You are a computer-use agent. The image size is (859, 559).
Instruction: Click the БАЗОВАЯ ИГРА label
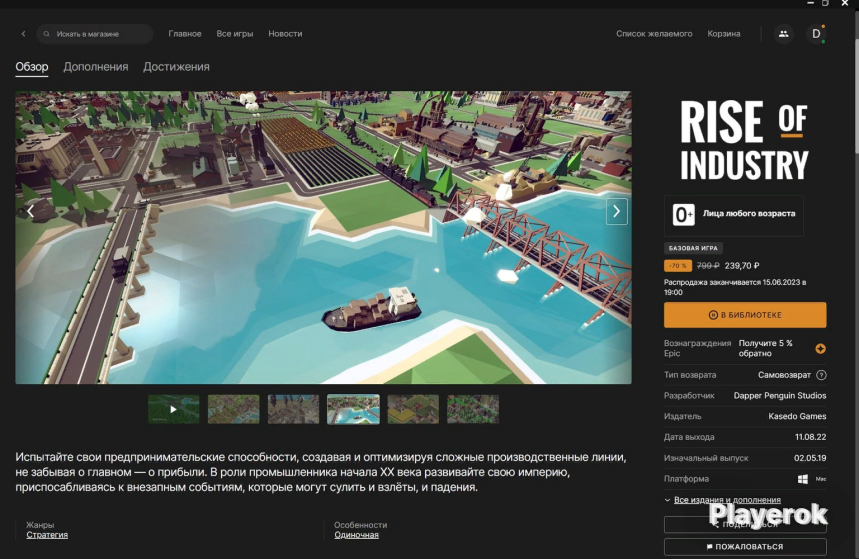[693, 248]
